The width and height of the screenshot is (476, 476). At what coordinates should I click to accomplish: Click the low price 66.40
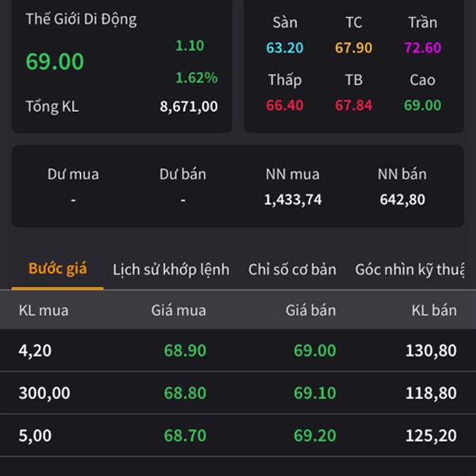285,106
